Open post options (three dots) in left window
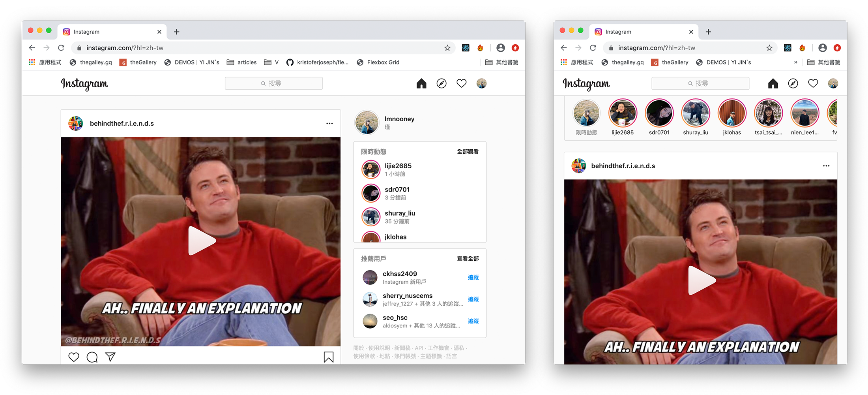The image size is (868, 395). point(329,124)
